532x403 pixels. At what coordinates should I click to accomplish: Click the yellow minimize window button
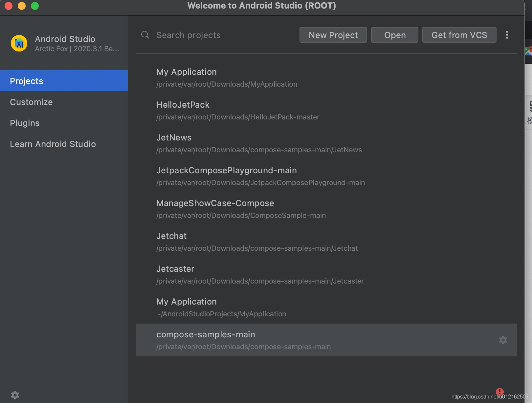click(x=22, y=6)
